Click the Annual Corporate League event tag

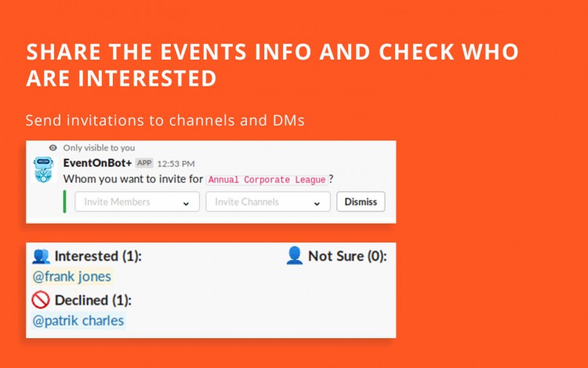pos(267,180)
